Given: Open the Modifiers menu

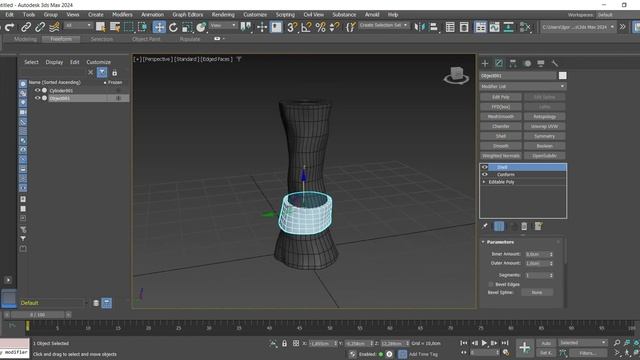Looking at the screenshot, I should [x=122, y=15].
